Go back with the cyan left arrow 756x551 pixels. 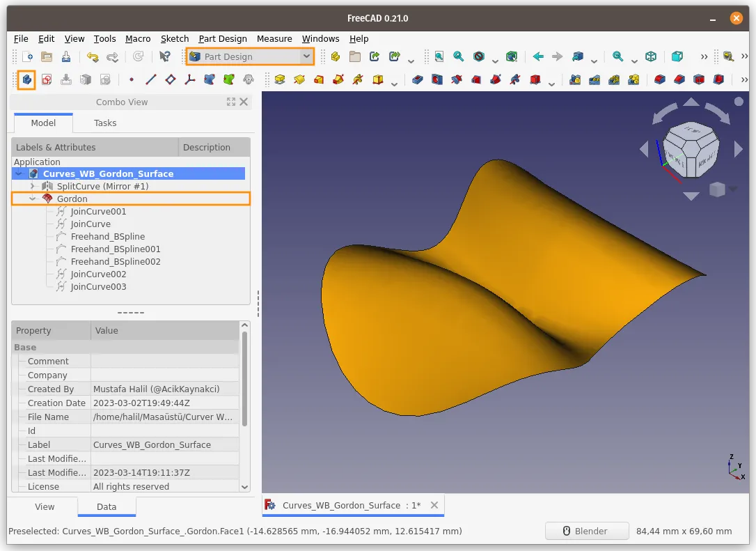tap(538, 56)
